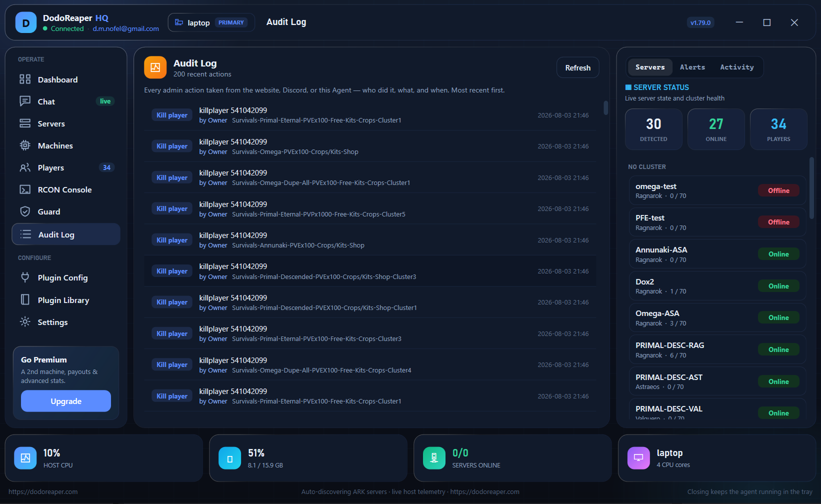The width and height of the screenshot is (821, 504).
Task: Open the dodoreaper.com link at bottom left
Action: [x=43, y=491]
